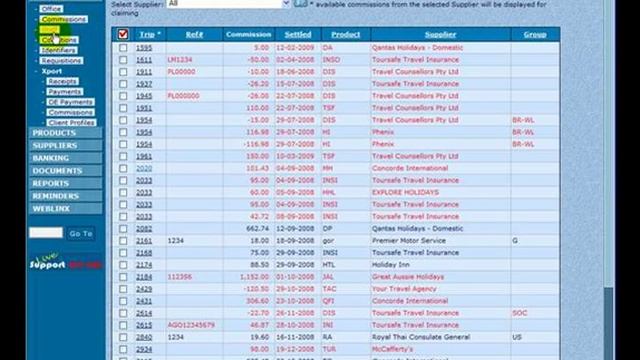Click commission value '1,152.00'
The height and width of the screenshot is (360, 640).
tap(255, 277)
